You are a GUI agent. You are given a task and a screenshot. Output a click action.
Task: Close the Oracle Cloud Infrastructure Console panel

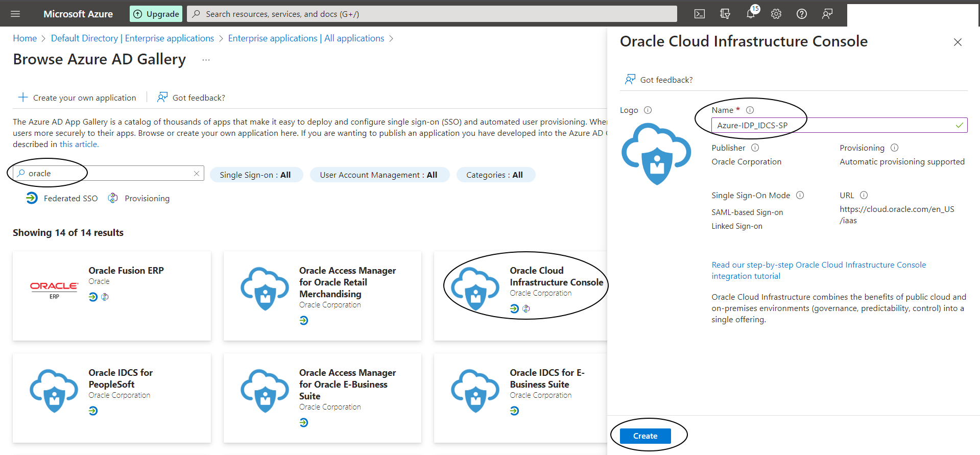tap(958, 42)
